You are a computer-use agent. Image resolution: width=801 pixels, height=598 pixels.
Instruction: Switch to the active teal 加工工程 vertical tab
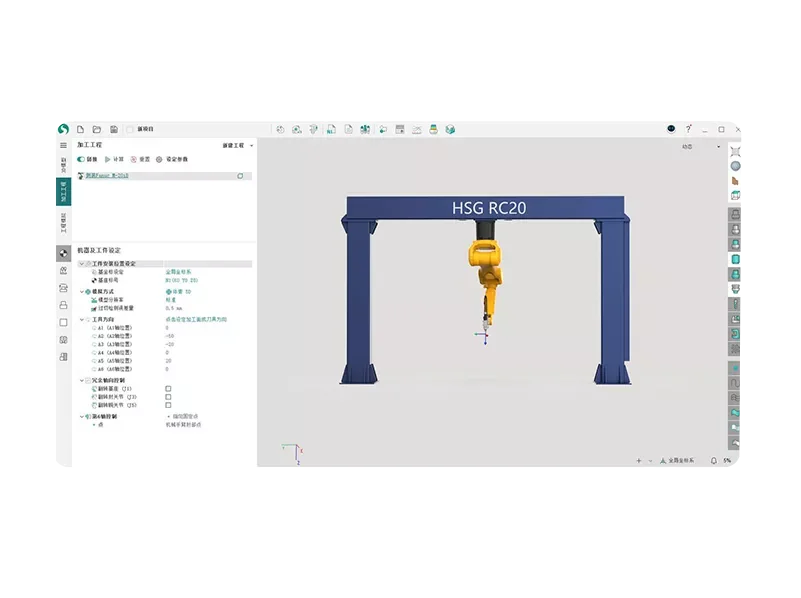[63, 192]
